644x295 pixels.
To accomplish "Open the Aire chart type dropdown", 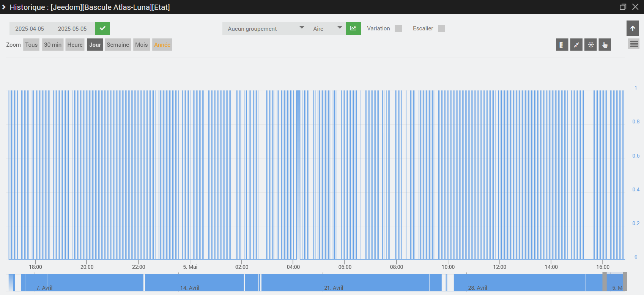I will click(327, 28).
